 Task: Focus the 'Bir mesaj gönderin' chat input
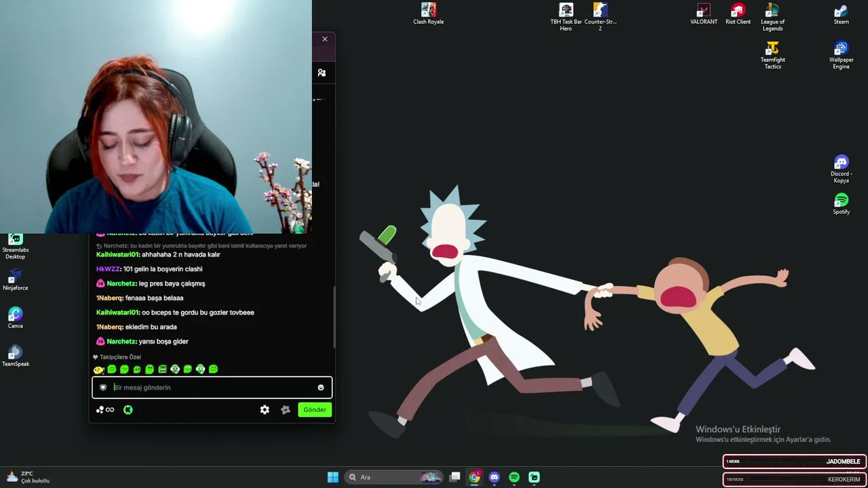pyautogui.click(x=212, y=388)
